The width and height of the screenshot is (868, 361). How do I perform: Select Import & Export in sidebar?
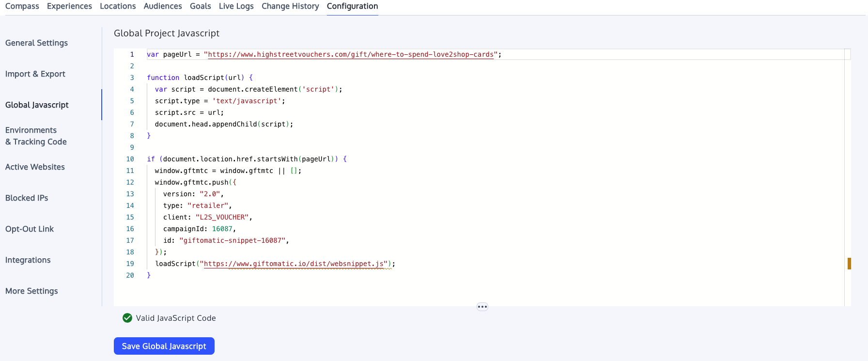(x=35, y=74)
